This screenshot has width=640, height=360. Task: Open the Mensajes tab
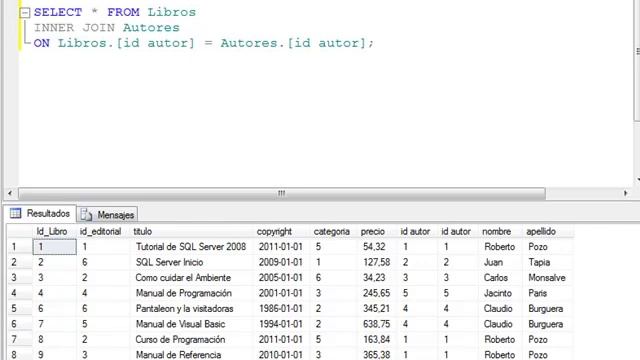point(107,215)
